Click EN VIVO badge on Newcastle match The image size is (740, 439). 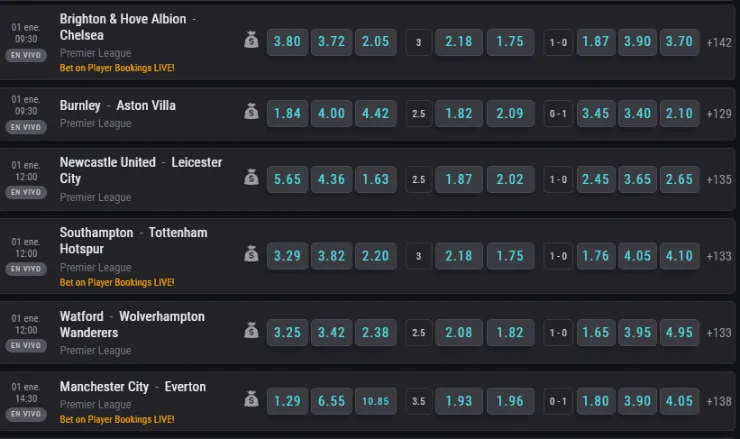point(24,192)
